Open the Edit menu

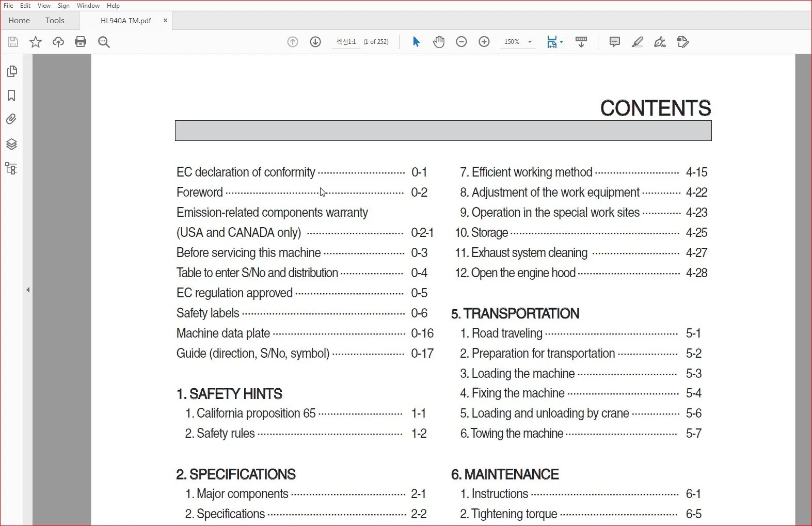(25, 6)
